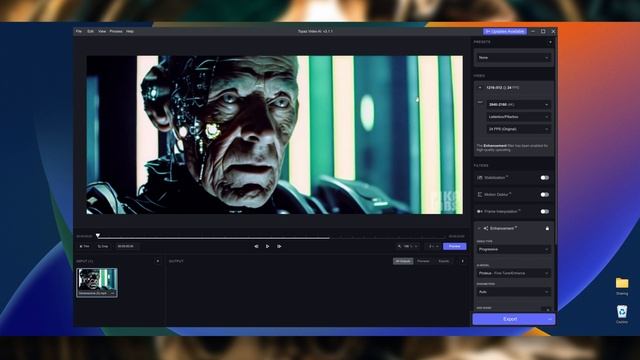The image size is (640, 360).
Task: Click the Crop button
Action: pyautogui.click(x=103, y=247)
